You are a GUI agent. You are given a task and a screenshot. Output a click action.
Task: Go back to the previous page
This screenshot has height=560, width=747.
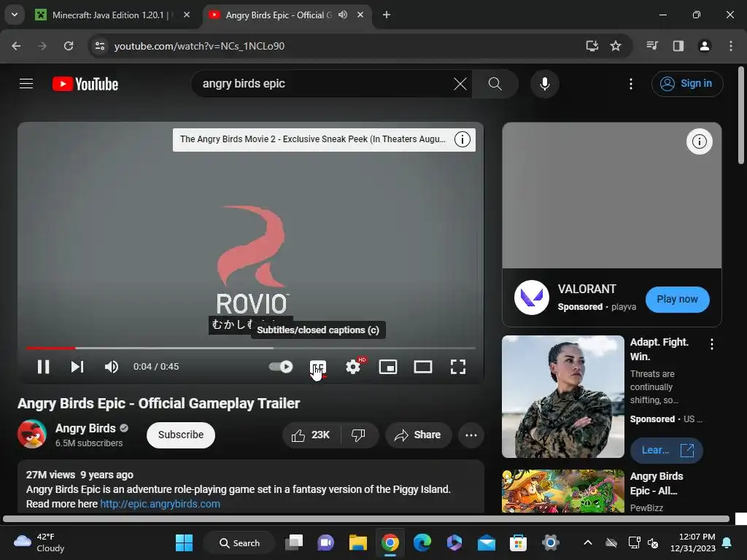[16, 46]
